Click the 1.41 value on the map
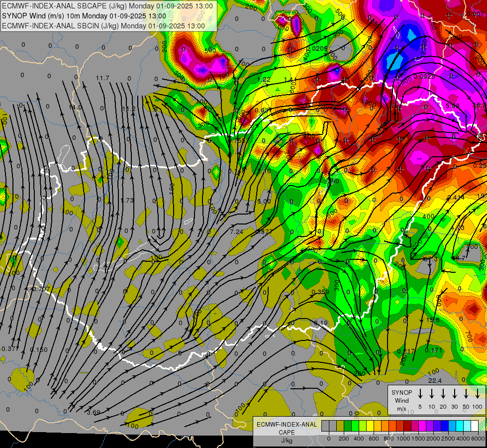This screenshot has height=448, width=487. [290, 80]
